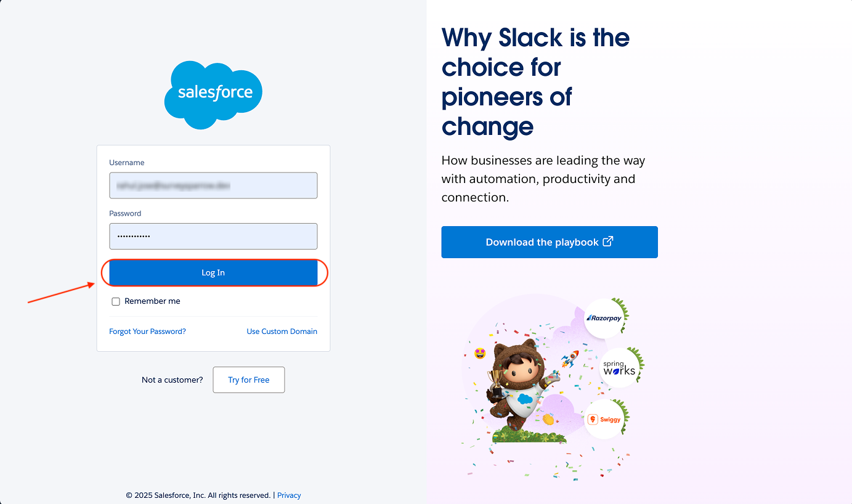
Task: Click the springworks logo badge
Action: click(x=619, y=368)
